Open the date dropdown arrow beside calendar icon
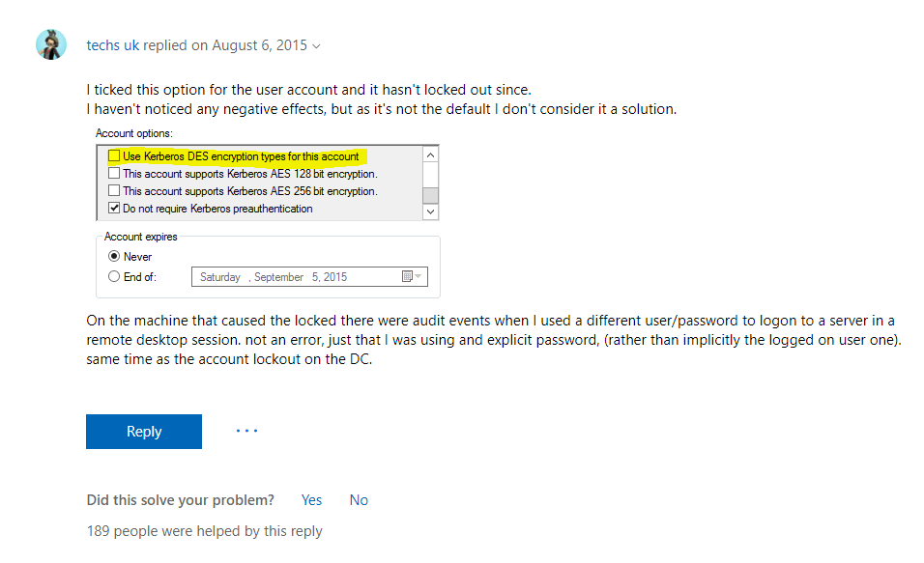Viewport: 924px width, 563px height. tap(419, 276)
